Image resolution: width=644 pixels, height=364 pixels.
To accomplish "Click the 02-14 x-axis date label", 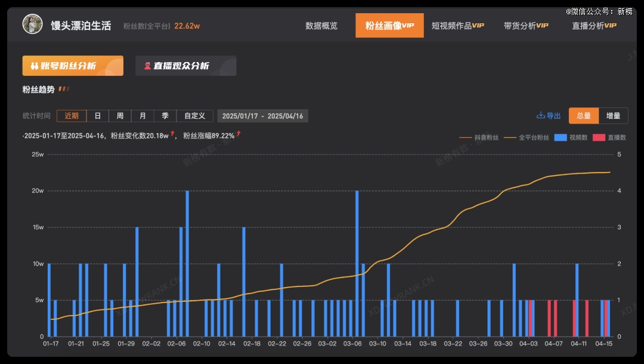I will (x=227, y=344).
